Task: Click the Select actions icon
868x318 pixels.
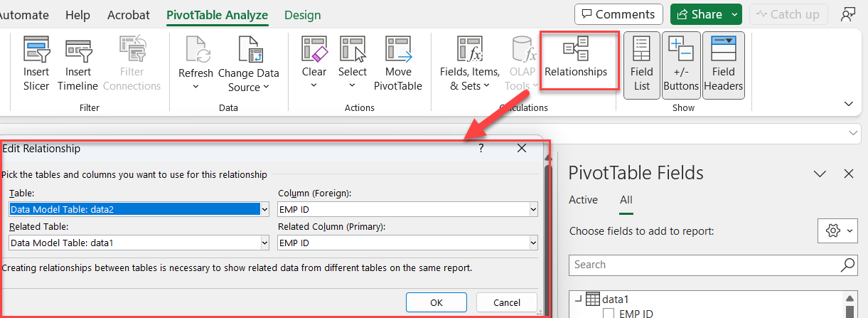Action: (x=352, y=49)
